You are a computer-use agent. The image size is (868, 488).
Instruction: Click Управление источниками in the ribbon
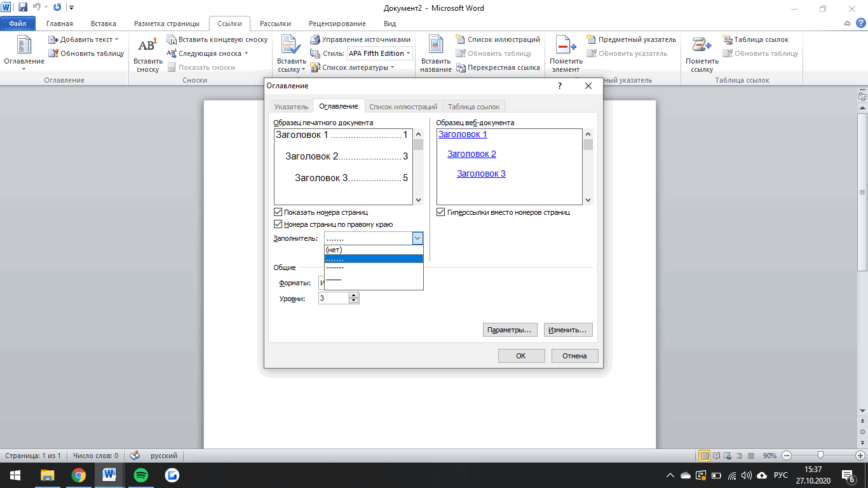pyautogui.click(x=361, y=39)
